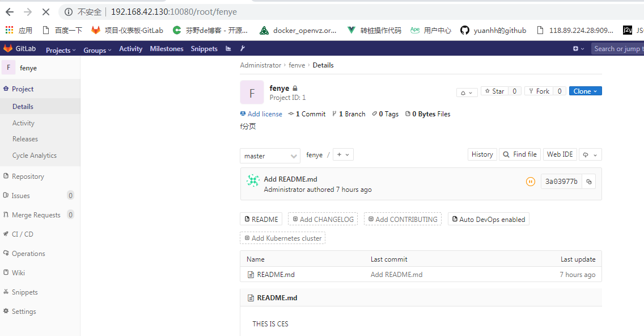
Task: Open the Add README.md commit title
Action: pyautogui.click(x=290, y=179)
